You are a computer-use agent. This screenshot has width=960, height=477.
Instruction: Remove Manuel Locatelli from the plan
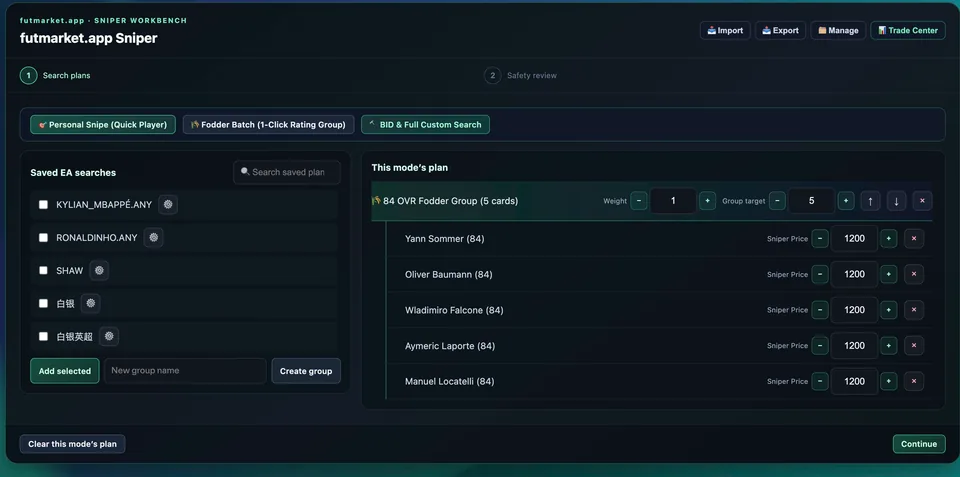pos(914,381)
